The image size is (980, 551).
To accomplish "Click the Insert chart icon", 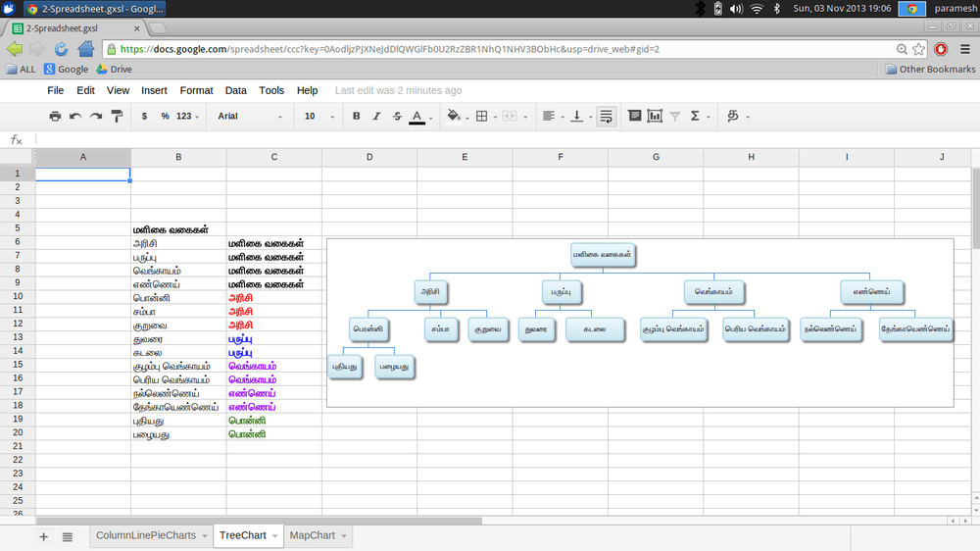I will (x=654, y=116).
